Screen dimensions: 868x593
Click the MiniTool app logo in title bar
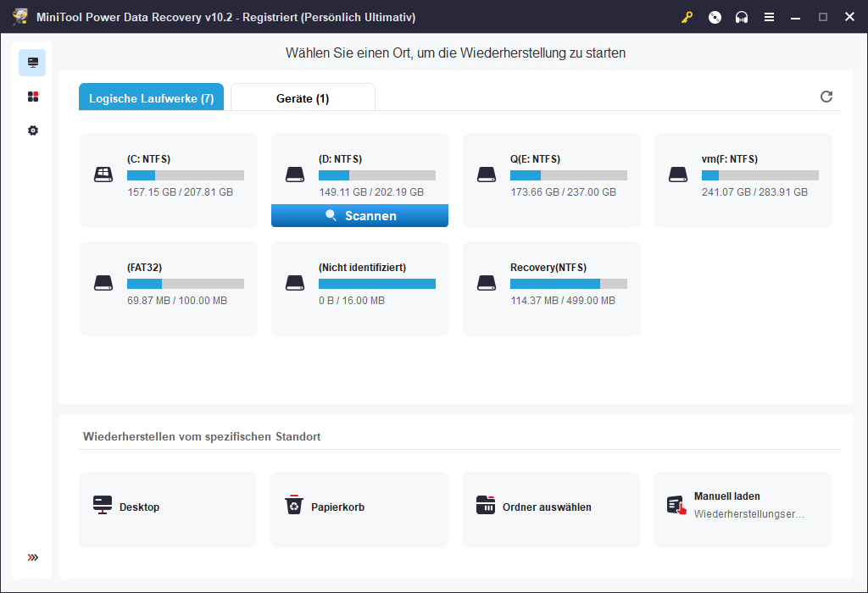(x=20, y=17)
